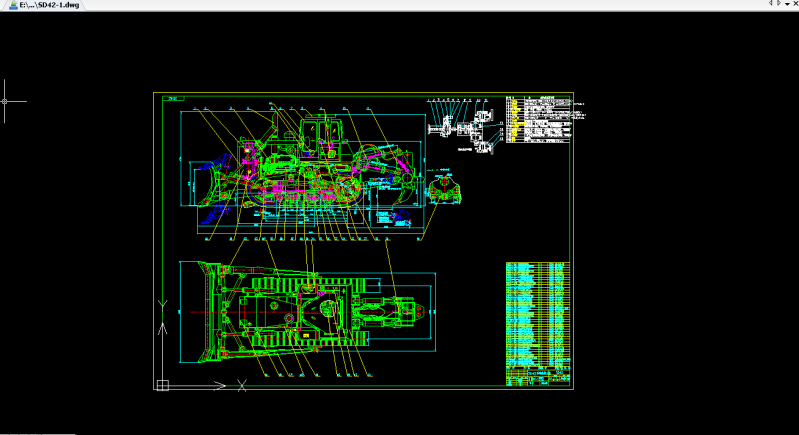
Task: Select the technical notes table at top right
Action: tap(540, 120)
